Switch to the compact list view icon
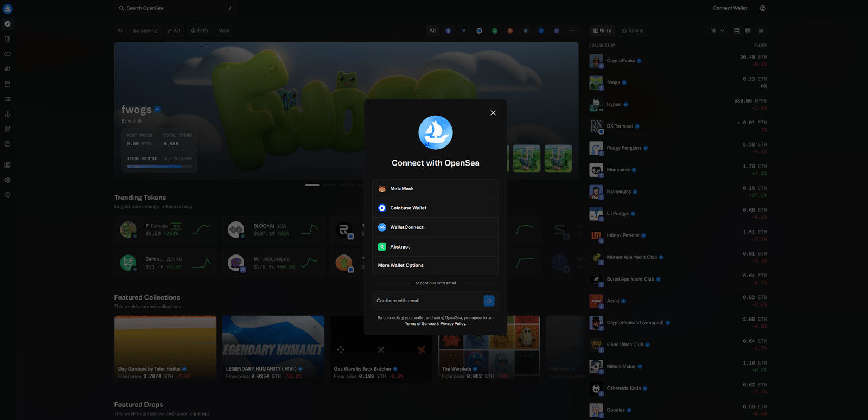The image size is (868, 420). click(748, 31)
